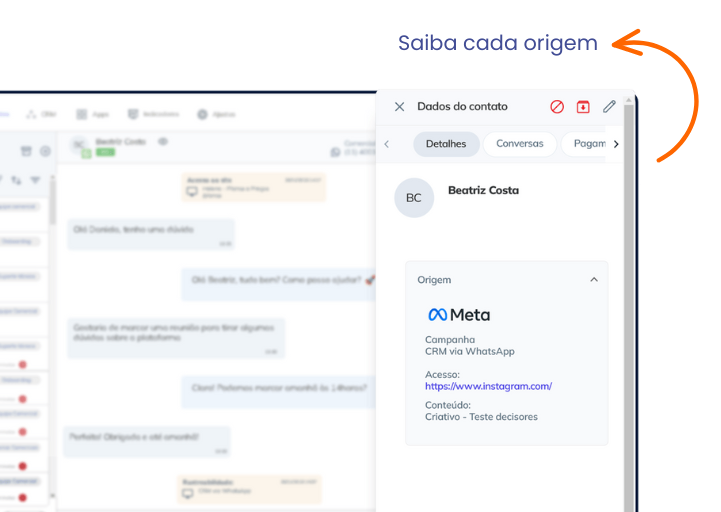The height and width of the screenshot is (512, 721).
Task: Click the BC avatar circle
Action: point(414,198)
